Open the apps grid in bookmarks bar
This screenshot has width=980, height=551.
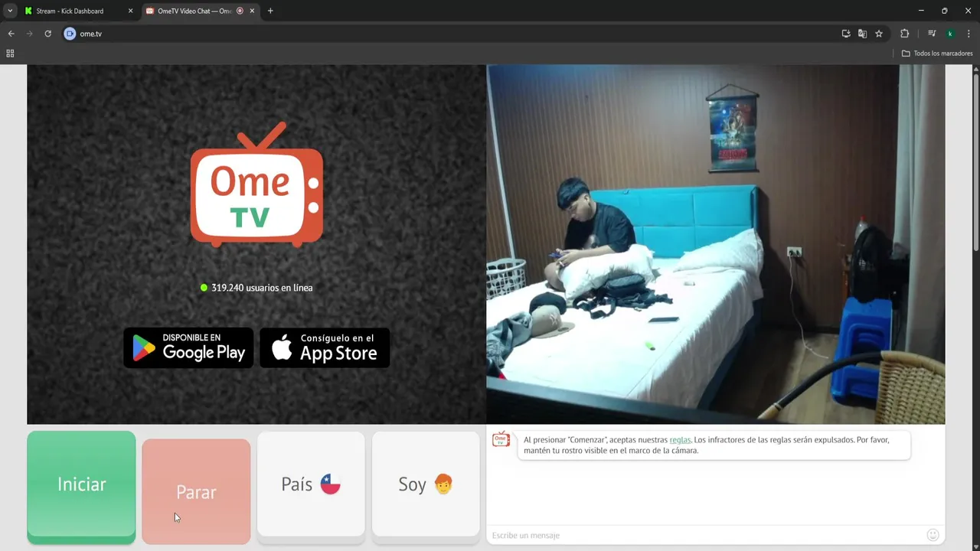tap(10, 54)
